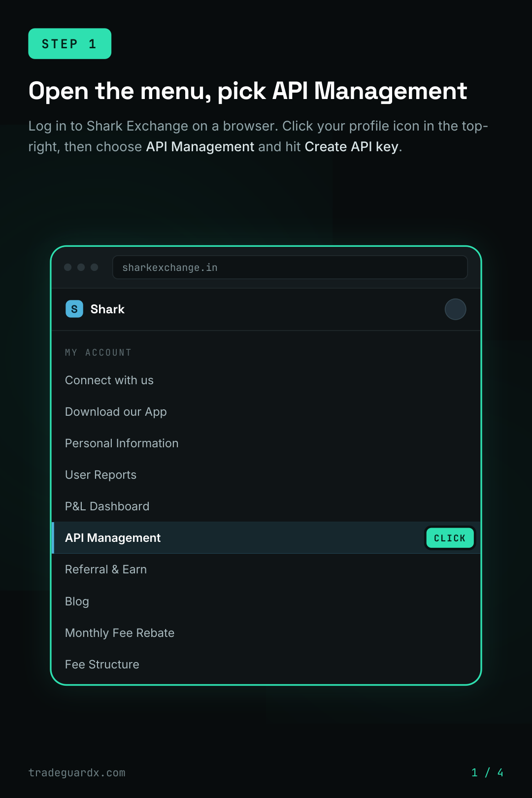Click the 1 / 4 page indicator
Viewport: 532px width, 798px height.
[487, 772]
